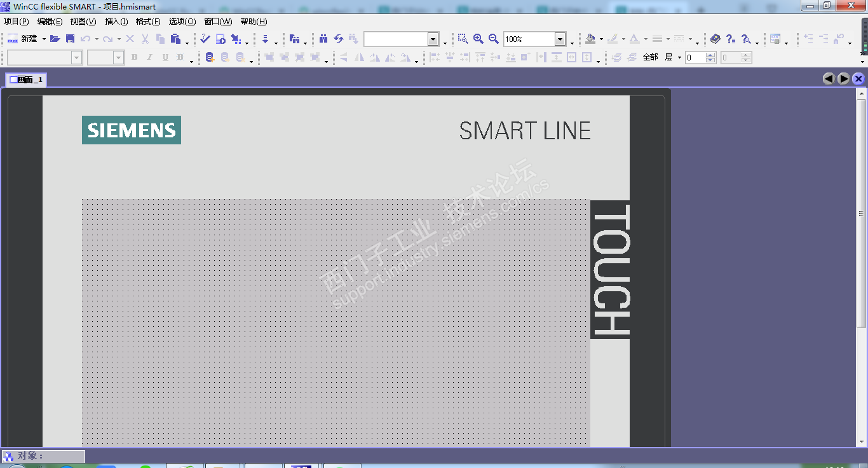Click the replace arrows icon

pyautogui.click(x=339, y=39)
